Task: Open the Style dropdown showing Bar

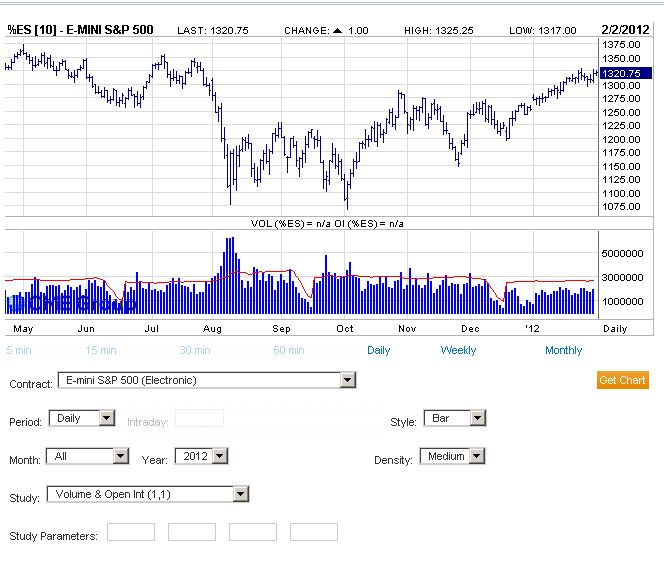Action: pos(454,418)
